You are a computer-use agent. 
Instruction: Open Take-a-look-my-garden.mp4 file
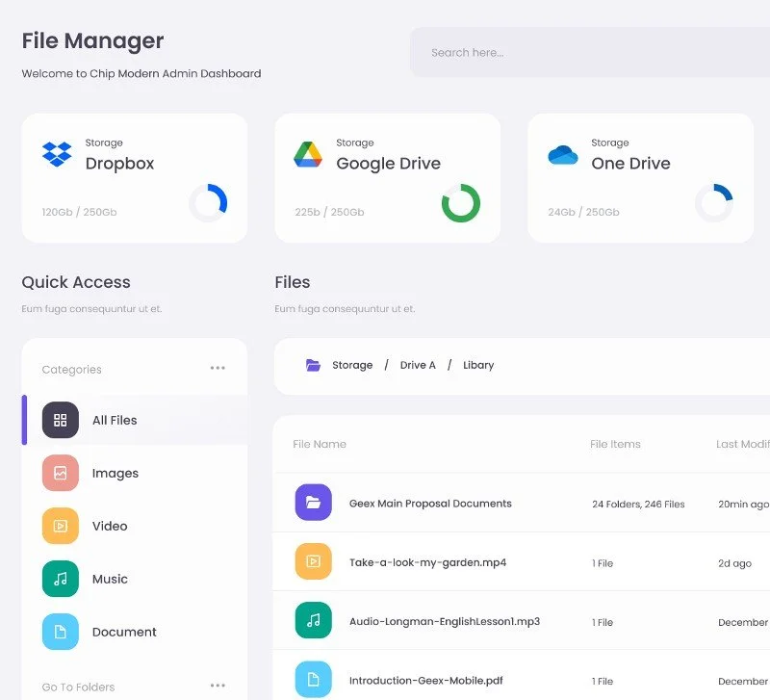tap(427, 562)
